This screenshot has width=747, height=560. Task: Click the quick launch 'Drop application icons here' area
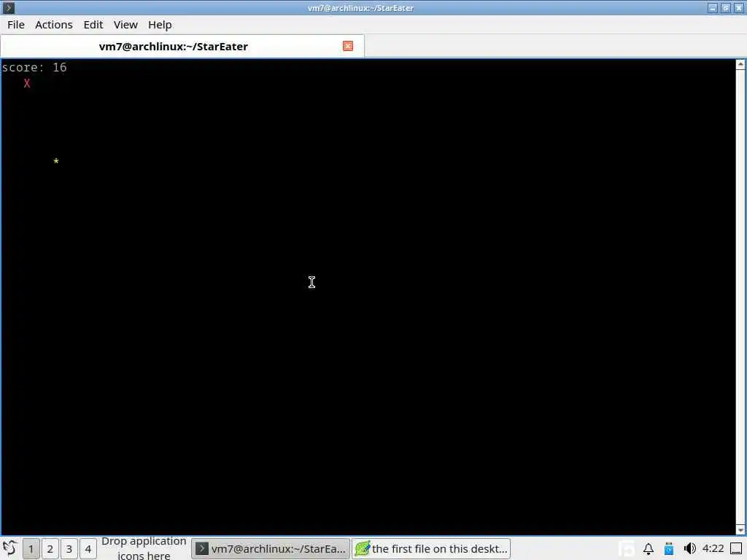coord(144,548)
